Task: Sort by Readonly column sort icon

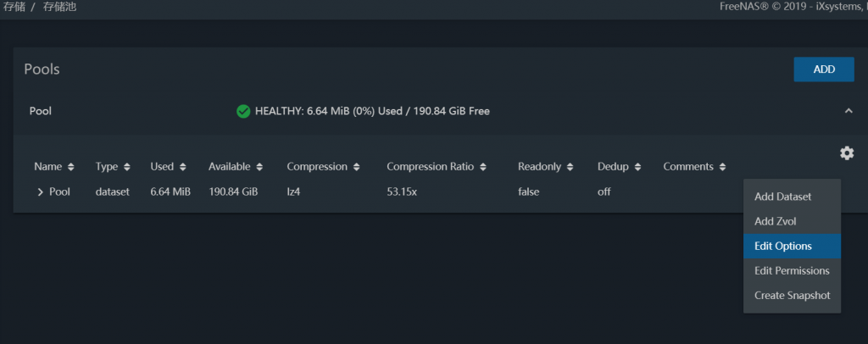Action: coord(570,167)
